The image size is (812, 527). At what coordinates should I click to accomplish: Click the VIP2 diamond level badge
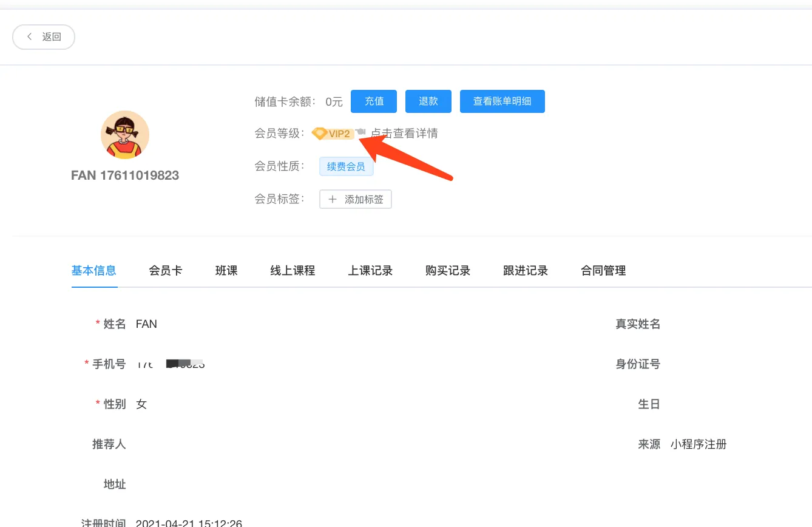(x=333, y=134)
